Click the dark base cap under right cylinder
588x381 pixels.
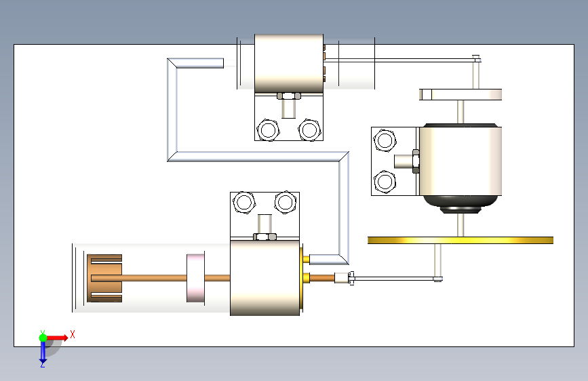pos(460,204)
